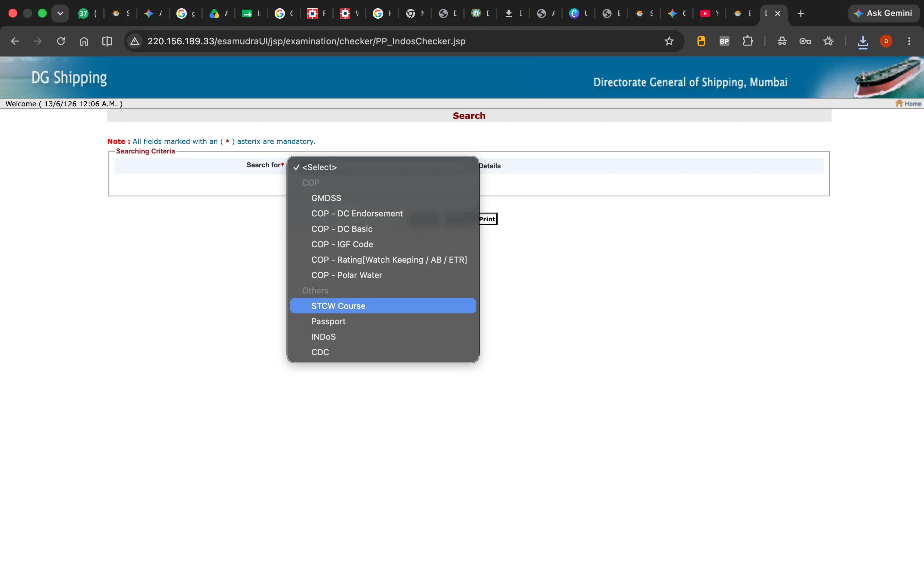Select INDoS in the dropdown list
Screen dimensions: 924x578
(x=382, y=337)
